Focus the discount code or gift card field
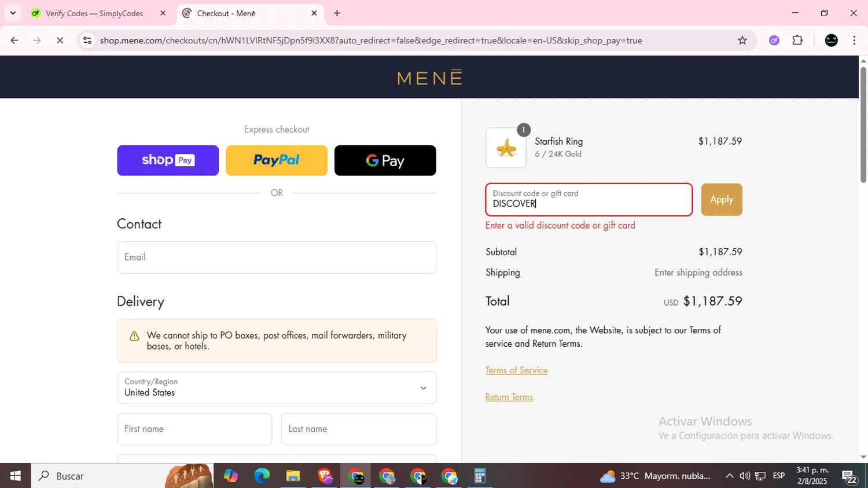The height and width of the screenshot is (488, 868). (589, 200)
